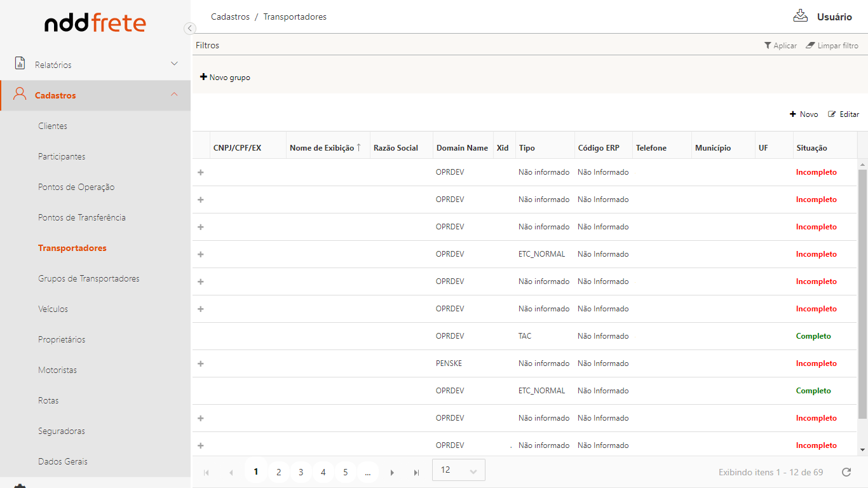Sort by Nome de Exibição column header
The image size is (868, 488).
[322, 148]
